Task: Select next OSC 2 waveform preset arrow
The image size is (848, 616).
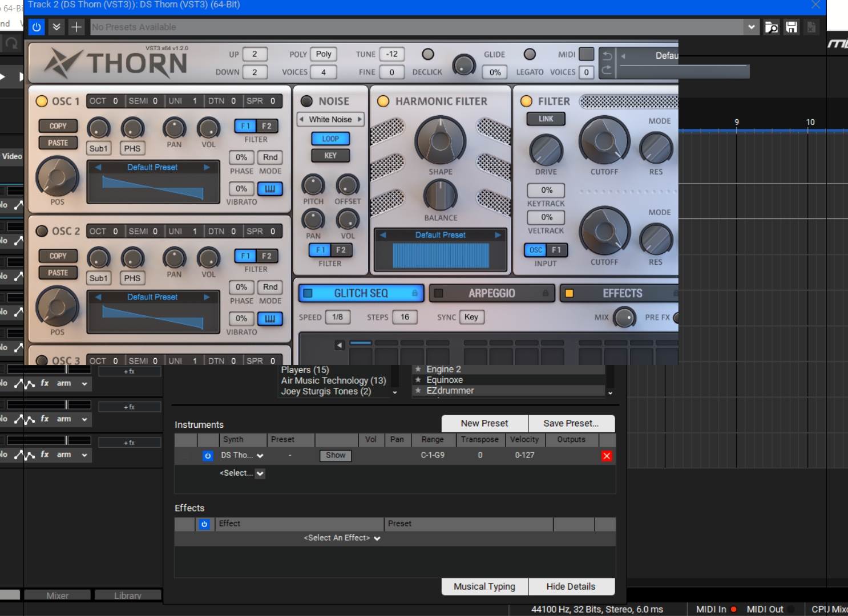Action: (x=207, y=297)
